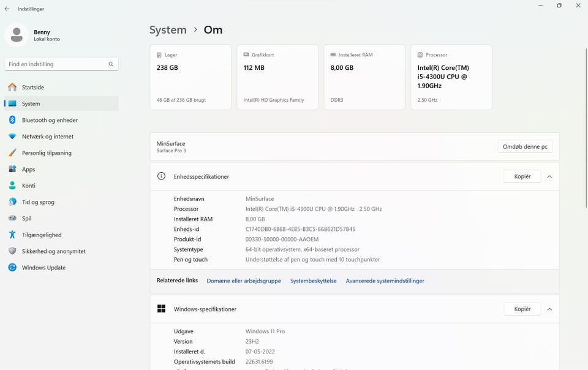Copy device specs with Kopiér button
Viewport: 588px width, 370px height.
[x=522, y=176]
